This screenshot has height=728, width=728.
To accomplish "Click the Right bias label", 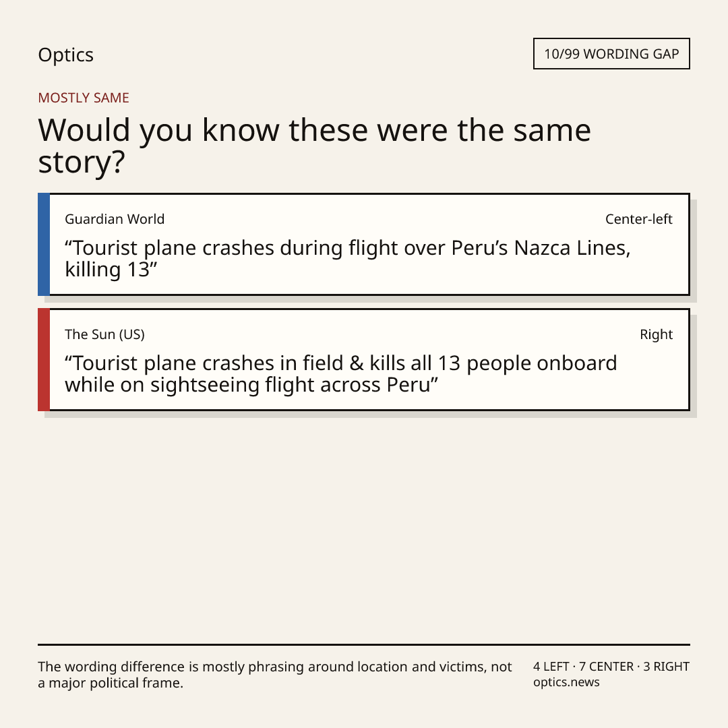I will pyautogui.click(x=656, y=334).
